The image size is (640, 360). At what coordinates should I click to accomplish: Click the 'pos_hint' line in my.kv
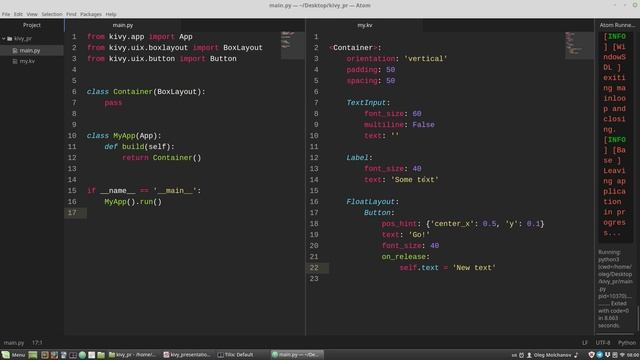tap(463, 224)
